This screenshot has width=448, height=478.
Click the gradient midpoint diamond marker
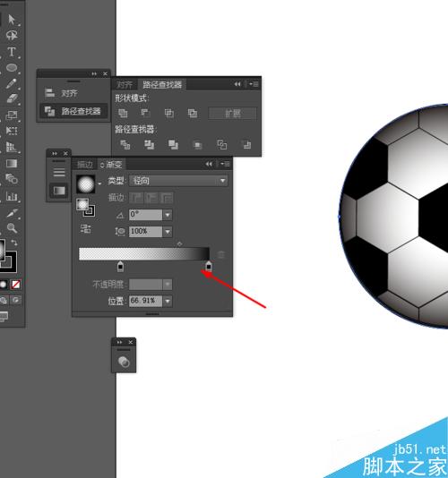[x=179, y=243]
